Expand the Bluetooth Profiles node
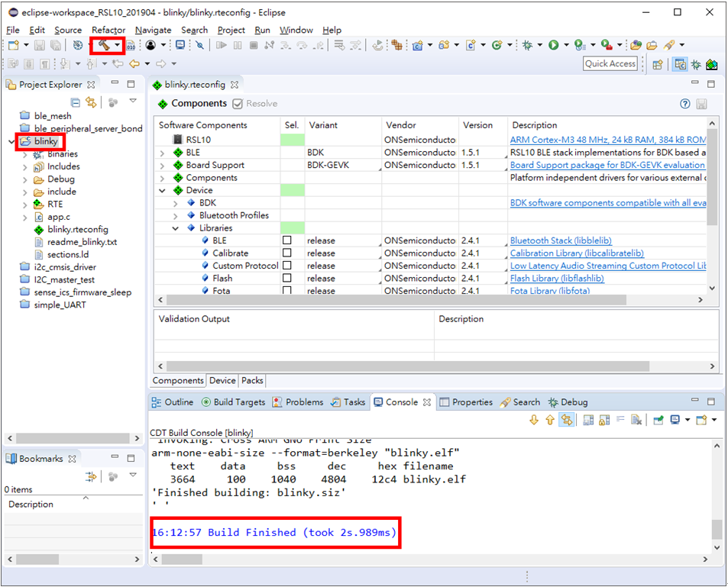The height and width of the screenshot is (587, 728). 175,215
